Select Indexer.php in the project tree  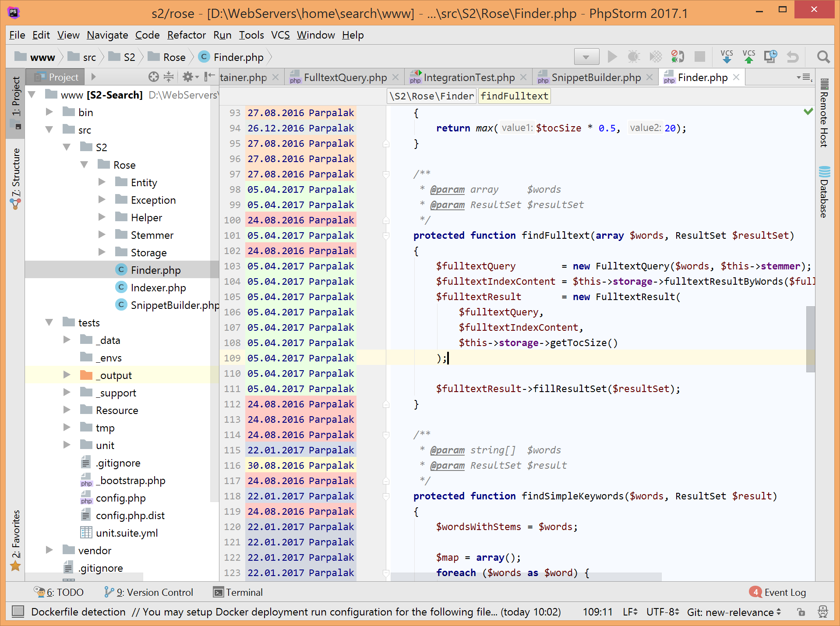click(158, 288)
